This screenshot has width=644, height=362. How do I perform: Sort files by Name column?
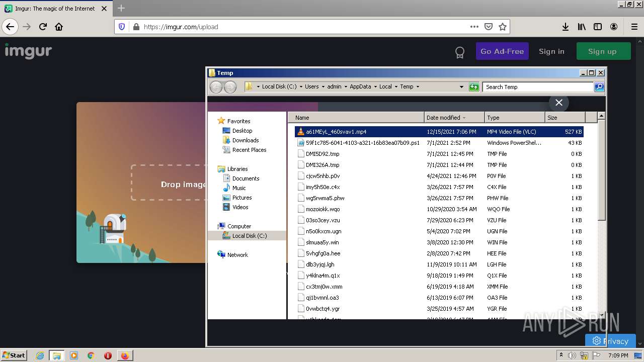[356, 118]
